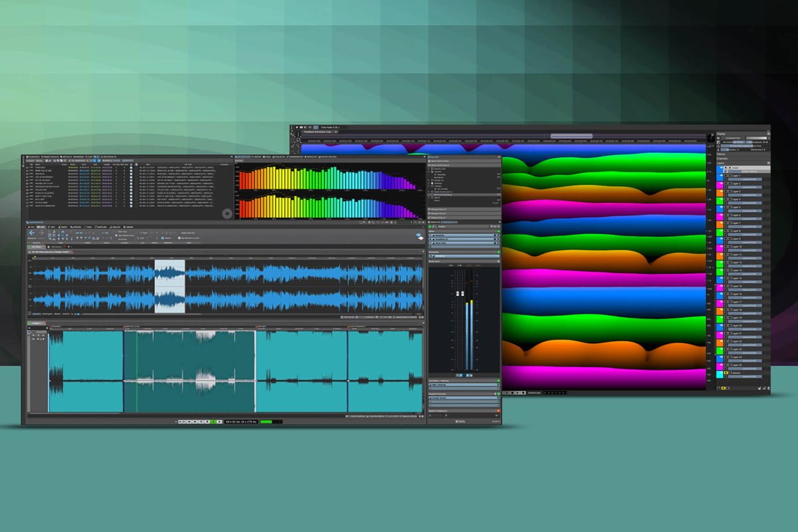This screenshot has width=798, height=532.
Task: Switch to the Edit ribbon tab in WaveLab
Action: pyautogui.click(x=51, y=227)
